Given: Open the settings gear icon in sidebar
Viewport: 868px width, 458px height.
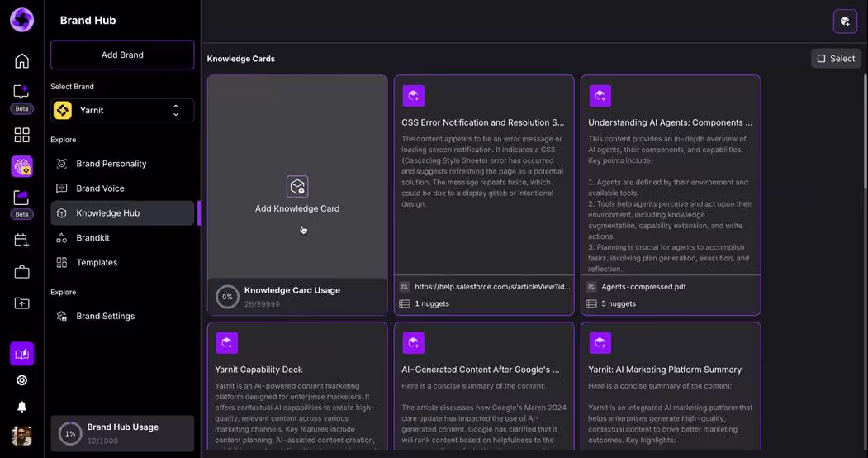Looking at the screenshot, I should pos(21,380).
